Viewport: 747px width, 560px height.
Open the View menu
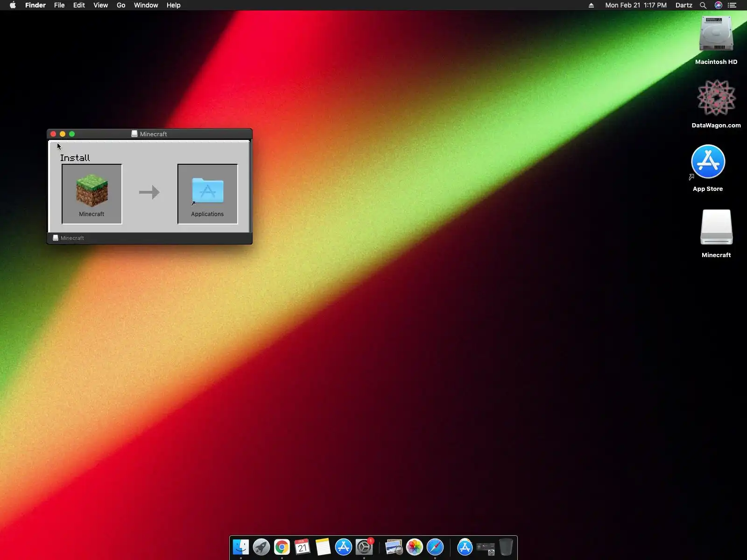click(101, 5)
